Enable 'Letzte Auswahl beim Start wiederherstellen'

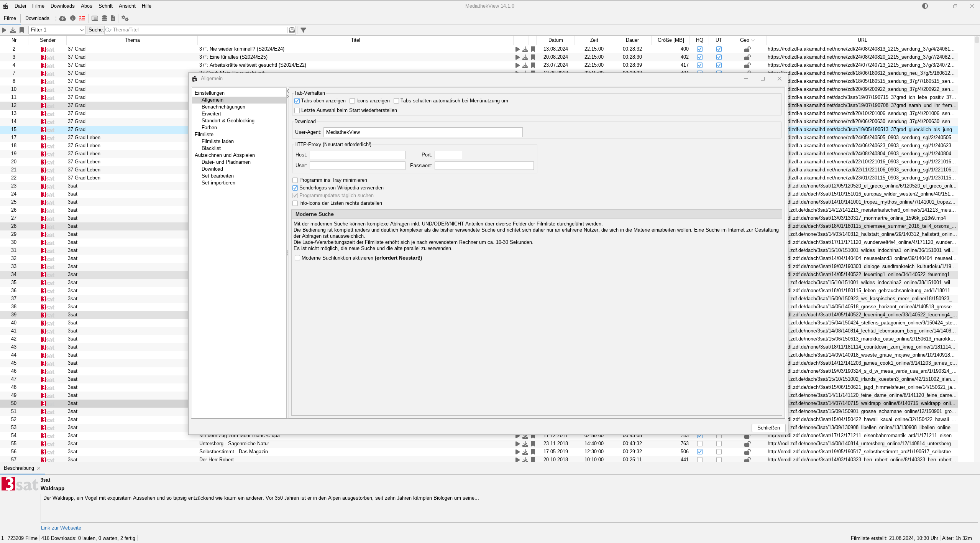297,110
